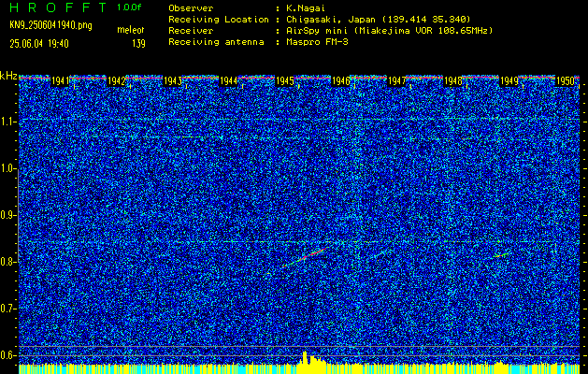Click the 1947 time marker

click(x=396, y=81)
